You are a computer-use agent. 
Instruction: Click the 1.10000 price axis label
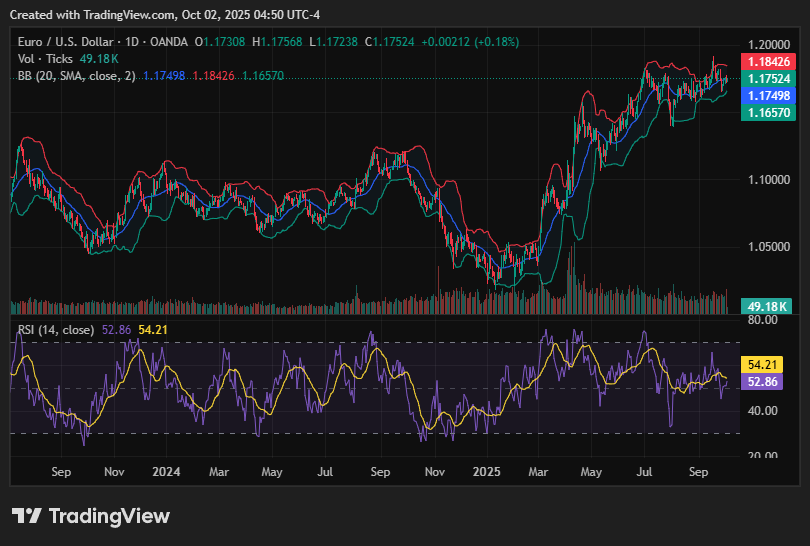point(770,180)
